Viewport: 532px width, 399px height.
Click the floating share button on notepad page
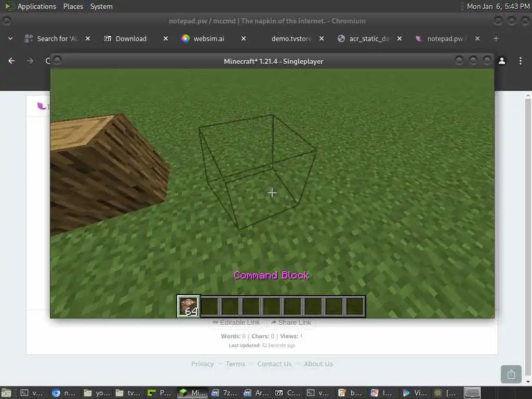tap(511, 374)
